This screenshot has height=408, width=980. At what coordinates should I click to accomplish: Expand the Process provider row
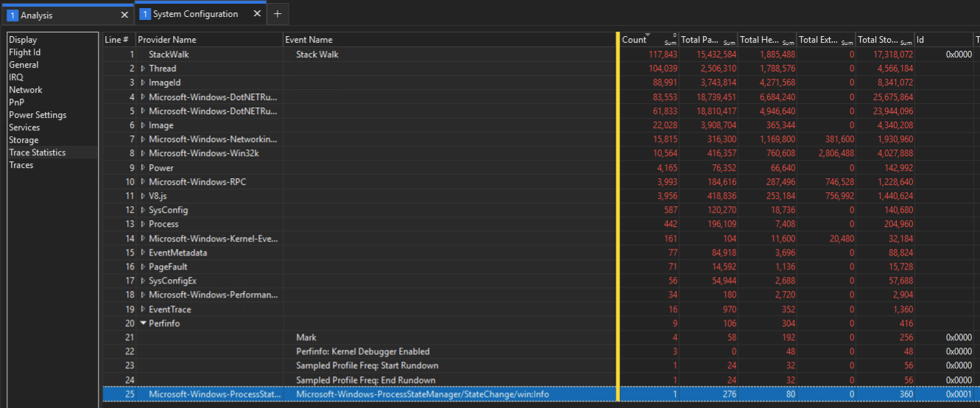coord(143,224)
